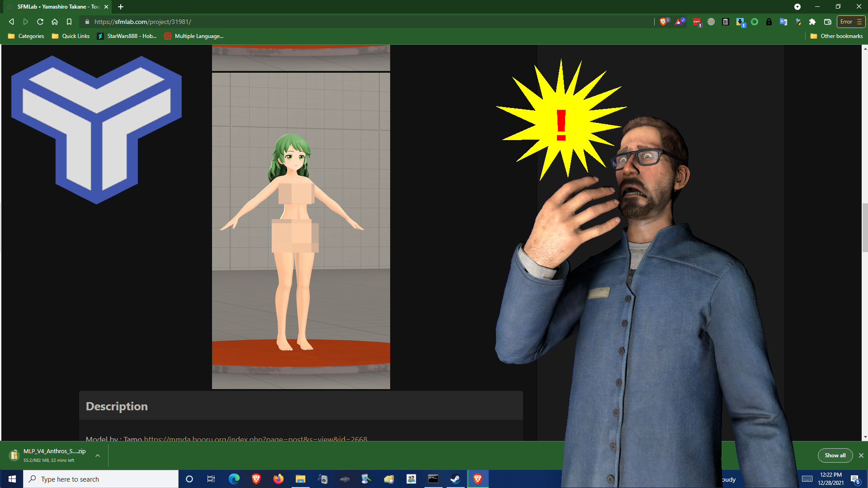Open a new browser tab
The width and height of the screenshot is (868, 488).
point(121,7)
